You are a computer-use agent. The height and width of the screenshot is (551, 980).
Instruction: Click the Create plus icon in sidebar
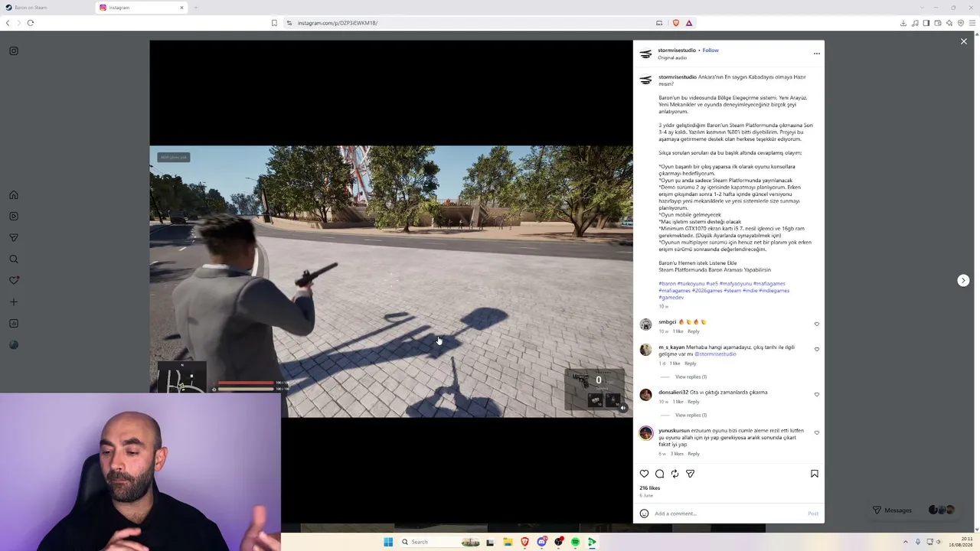pos(14,302)
